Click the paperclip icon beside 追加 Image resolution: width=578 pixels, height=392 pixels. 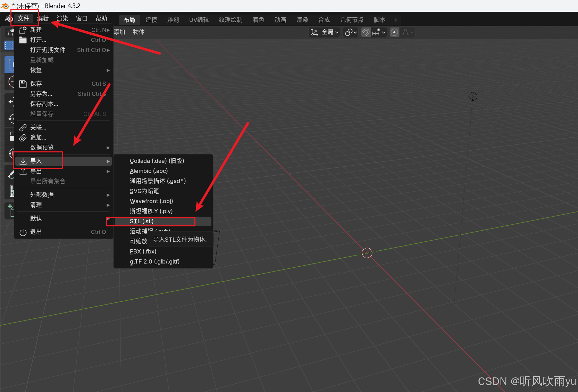[23, 137]
